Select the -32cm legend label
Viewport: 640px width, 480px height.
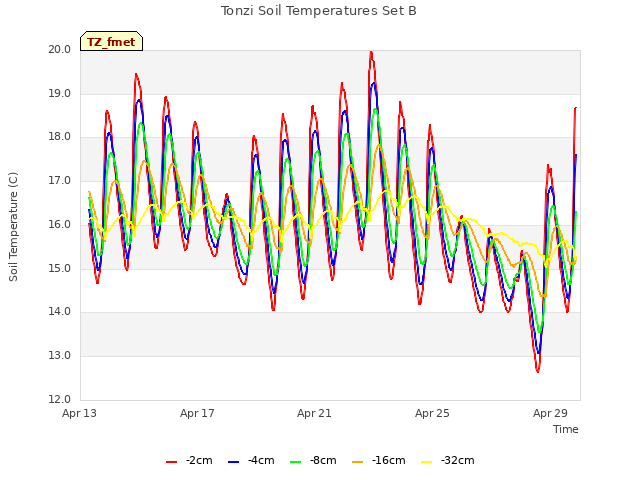[x=458, y=460]
